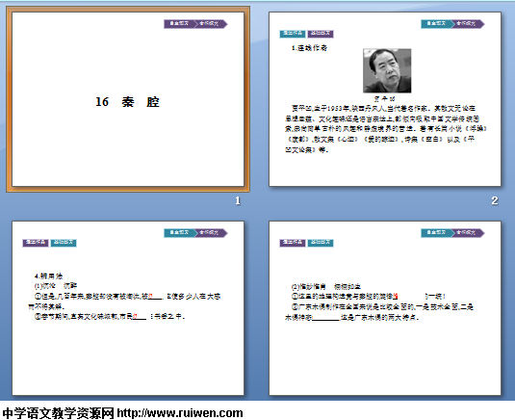Click the small teal section button on slide 2
Viewport: 515px width, 420px height.
[x=293, y=34]
